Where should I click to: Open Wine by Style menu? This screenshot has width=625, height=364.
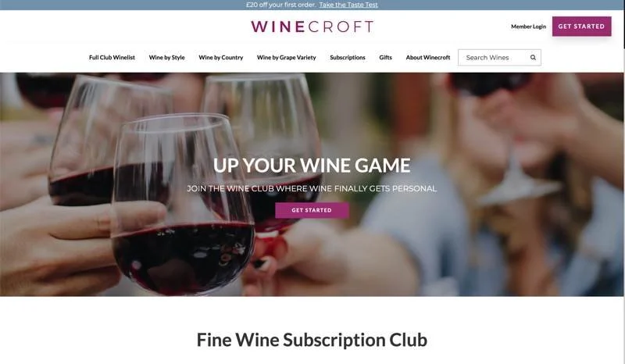pyautogui.click(x=166, y=57)
